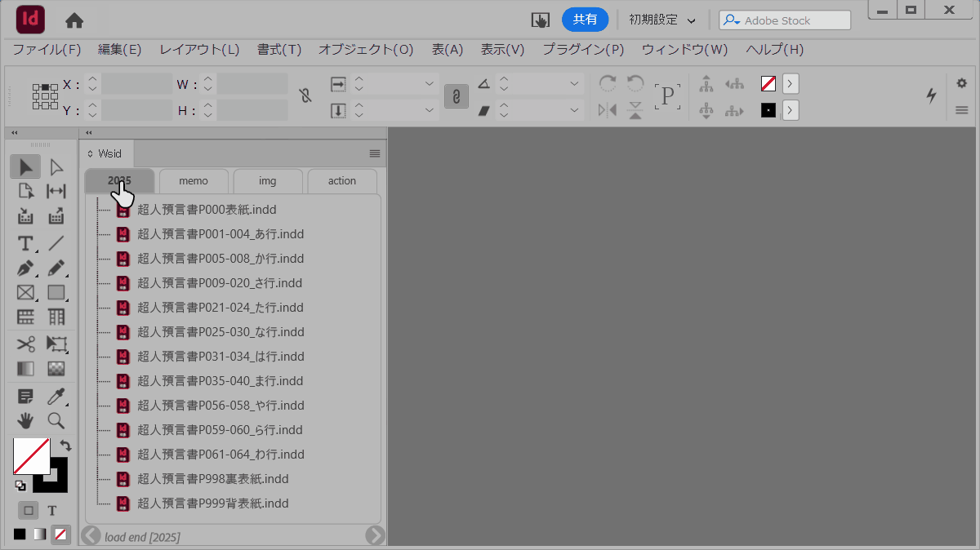
Task: Expand fill color options arrow
Action: tap(790, 83)
